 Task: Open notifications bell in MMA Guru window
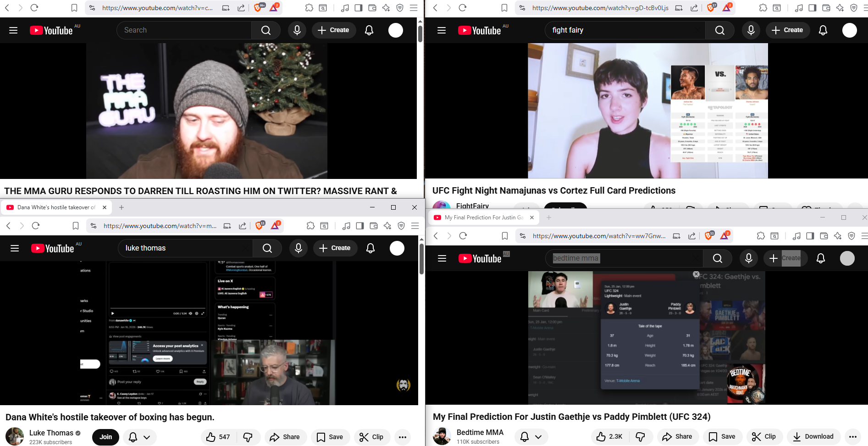[x=369, y=30]
